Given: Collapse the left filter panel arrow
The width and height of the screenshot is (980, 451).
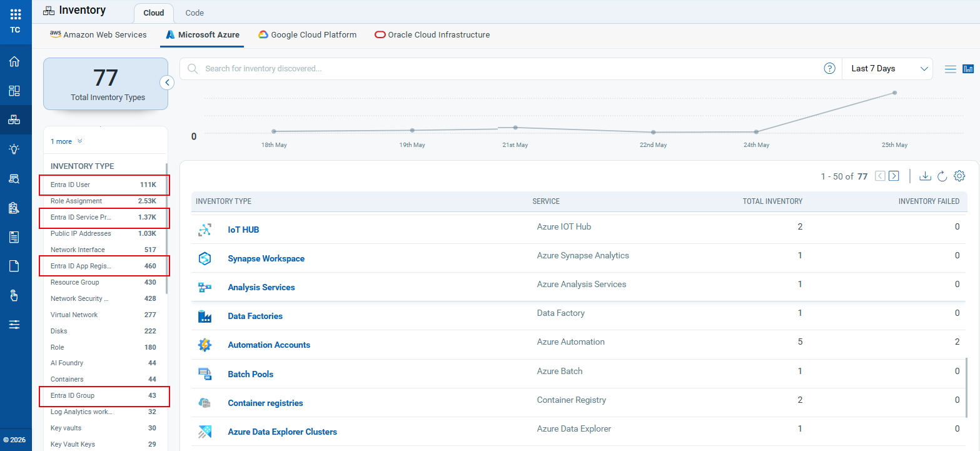Looking at the screenshot, I should point(167,82).
